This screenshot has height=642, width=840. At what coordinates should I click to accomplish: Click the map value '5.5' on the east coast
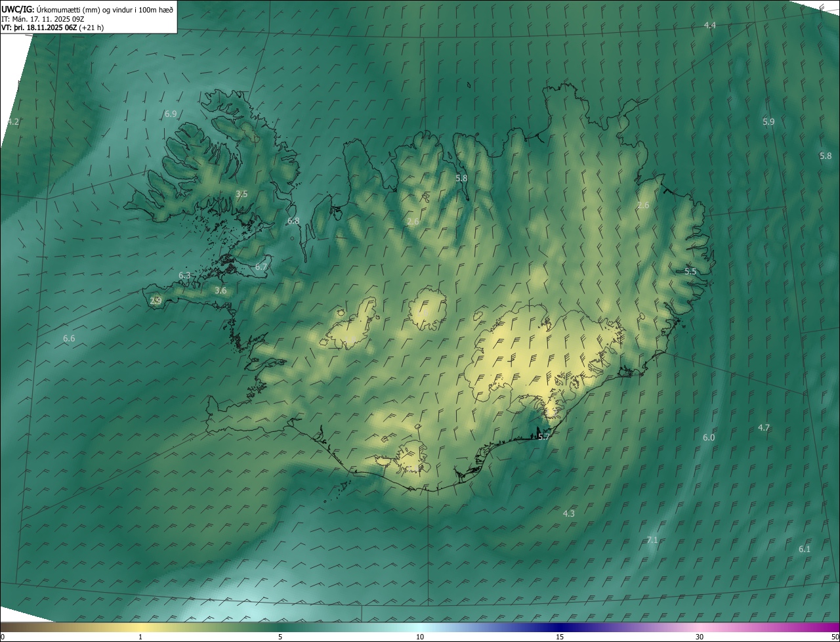[690, 271]
